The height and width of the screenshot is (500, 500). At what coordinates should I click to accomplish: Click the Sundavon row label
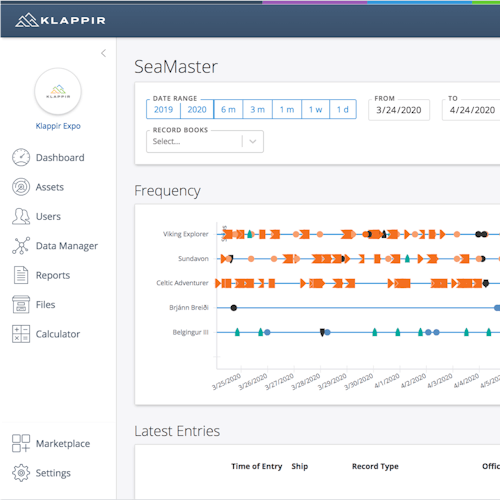click(x=193, y=259)
